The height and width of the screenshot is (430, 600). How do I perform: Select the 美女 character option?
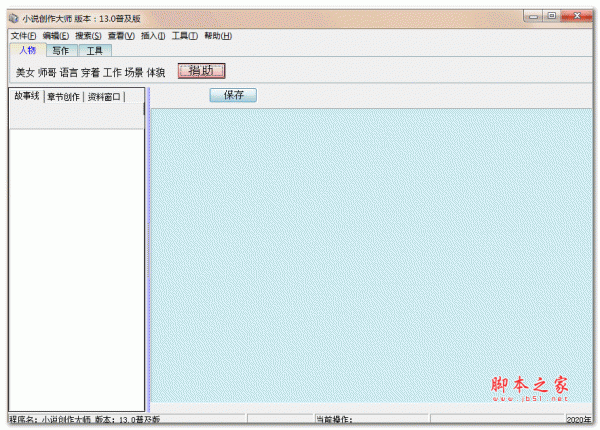pos(25,72)
